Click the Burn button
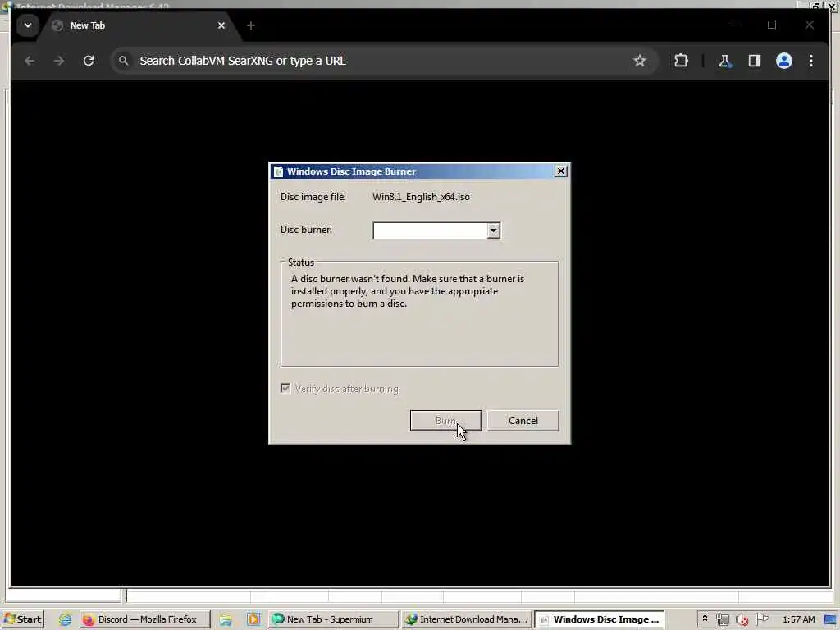840x630 pixels. tap(445, 421)
